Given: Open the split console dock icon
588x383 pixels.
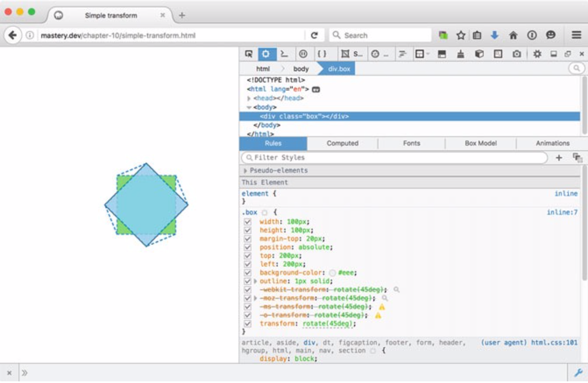Looking at the screenshot, I should pos(554,54).
